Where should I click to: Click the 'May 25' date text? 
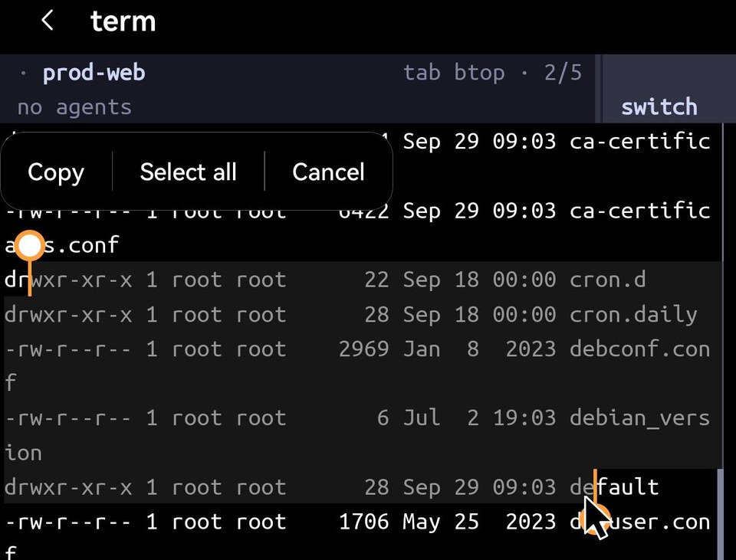pyautogui.click(x=441, y=522)
